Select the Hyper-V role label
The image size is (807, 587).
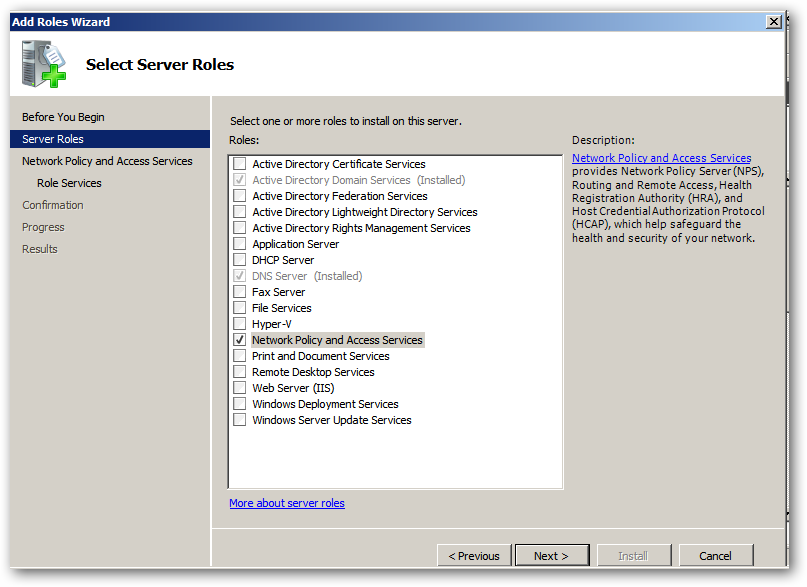(271, 324)
